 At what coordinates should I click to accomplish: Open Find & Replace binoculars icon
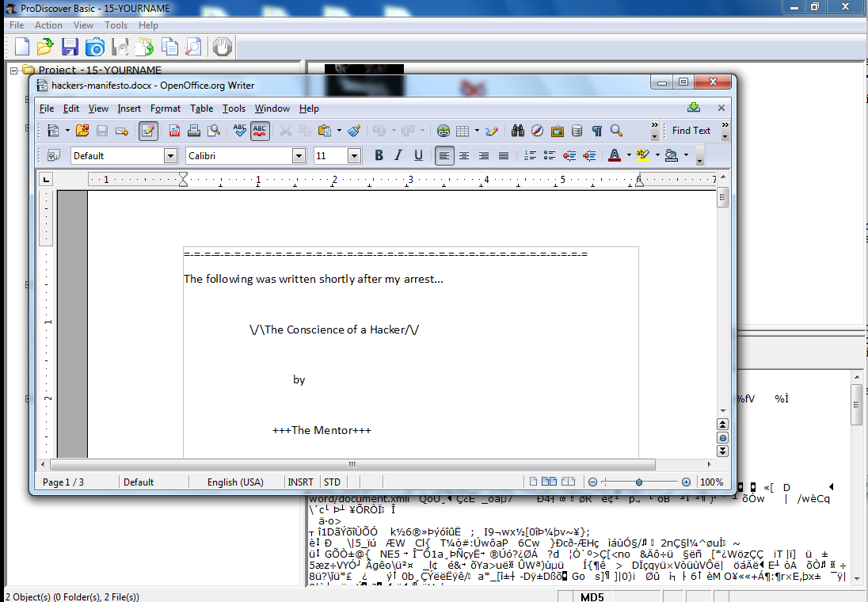518,131
